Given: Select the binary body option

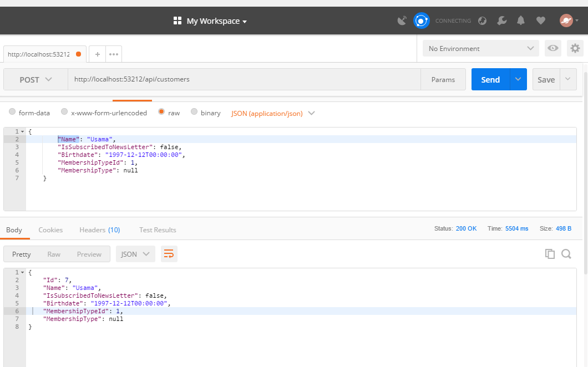Looking at the screenshot, I should point(194,112).
